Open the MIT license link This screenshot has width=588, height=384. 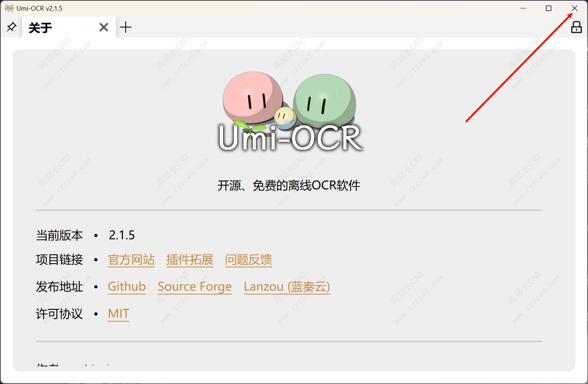point(118,314)
